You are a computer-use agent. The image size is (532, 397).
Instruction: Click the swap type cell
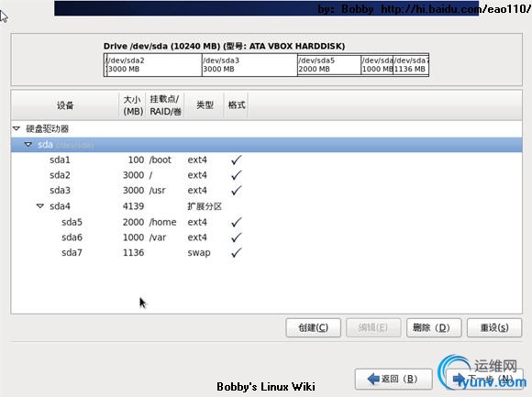(x=199, y=253)
